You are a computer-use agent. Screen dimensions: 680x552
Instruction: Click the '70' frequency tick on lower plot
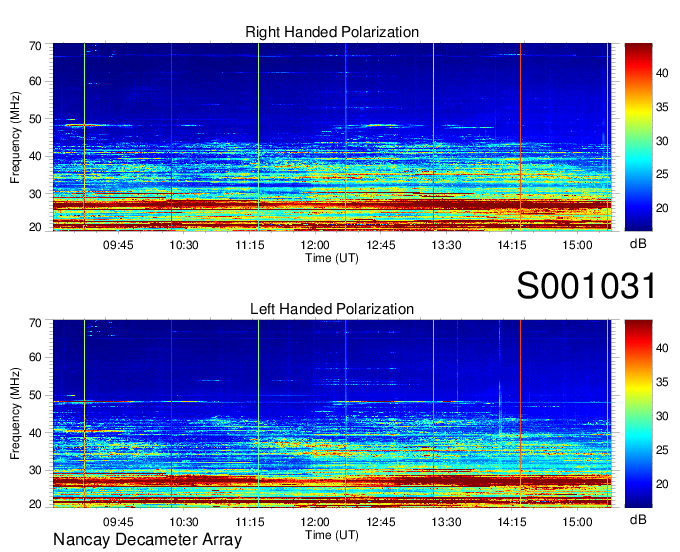[x=35, y=323]
